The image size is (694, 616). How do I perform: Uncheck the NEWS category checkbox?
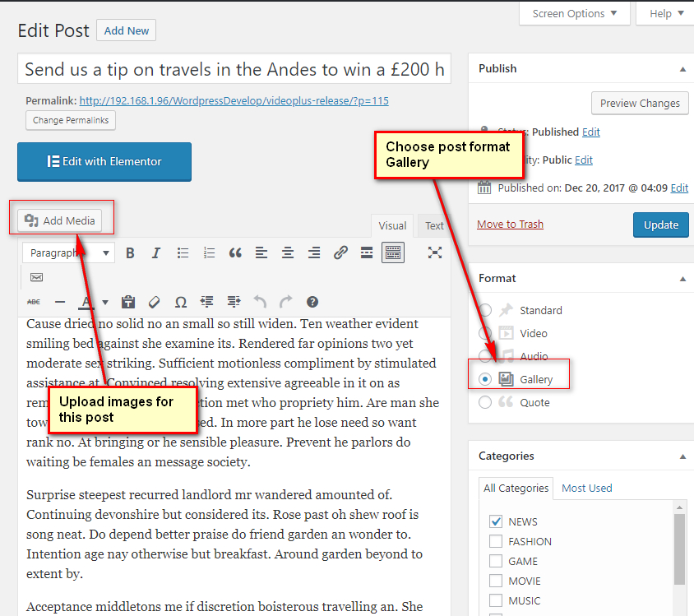[496, 521]
